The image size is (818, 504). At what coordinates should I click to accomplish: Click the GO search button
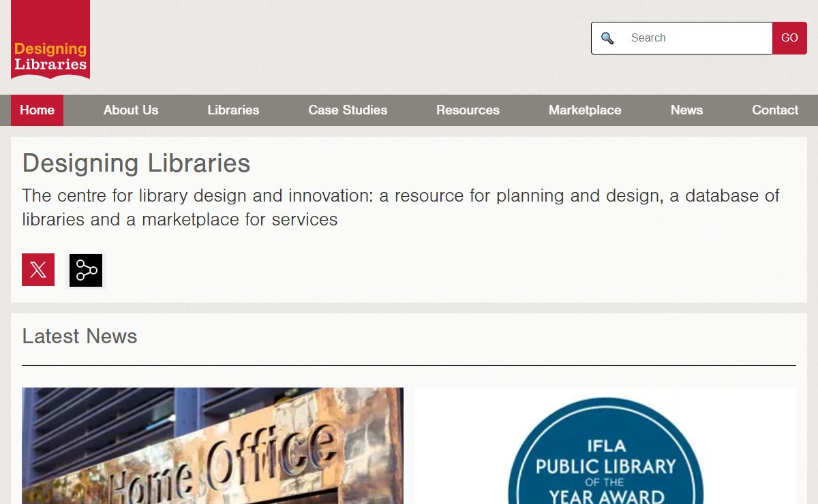coord(789,38)
